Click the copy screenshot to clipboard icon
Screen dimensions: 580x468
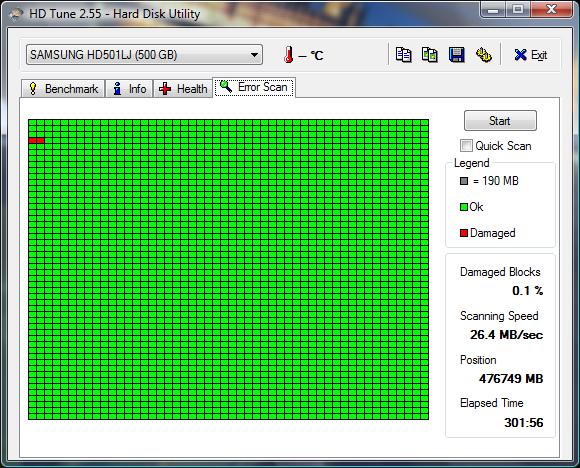(x=430, y=55)
